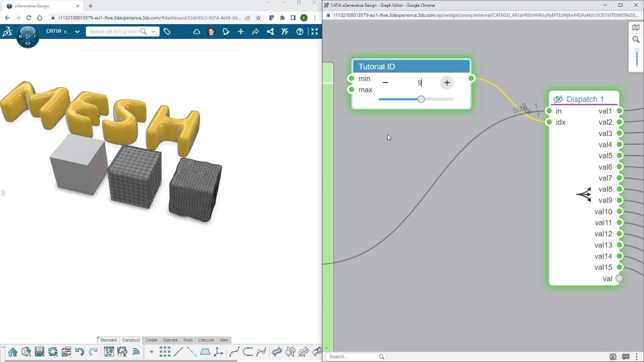
Task: Switch to the Operate tab
Action: [x=170, y=341]
